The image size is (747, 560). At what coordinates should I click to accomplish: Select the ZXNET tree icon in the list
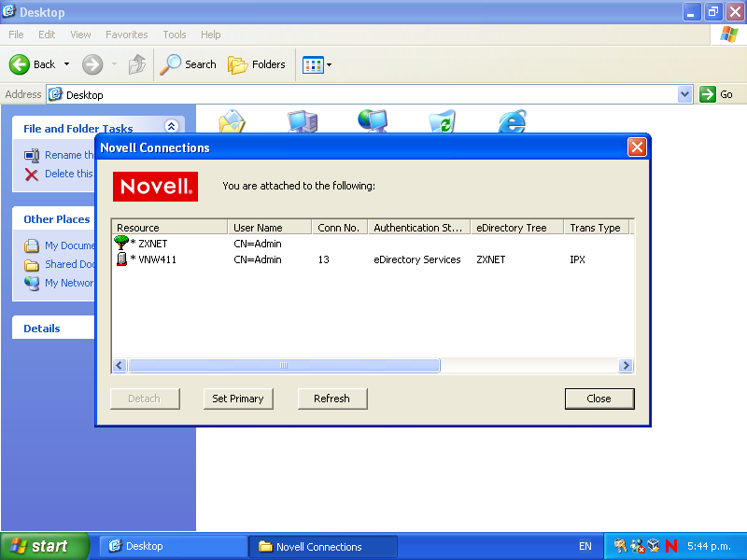[x=121, y=243]
